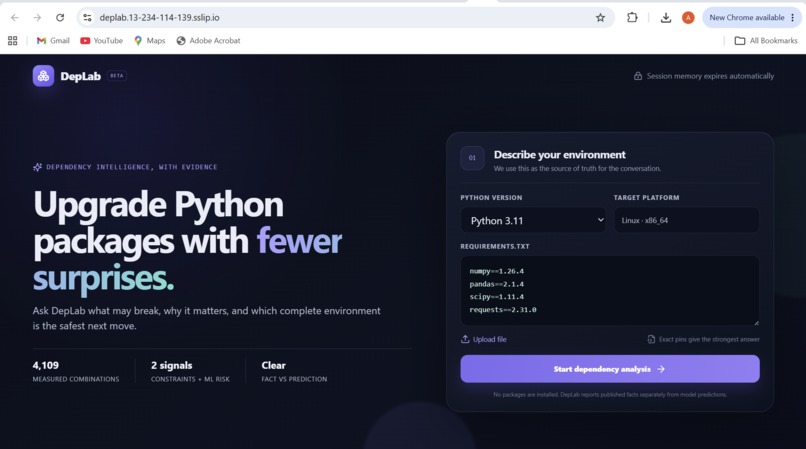The width and height of the screenshot is (806, 449).
Task: Click the Session memory expires automatically text
Action: coord(710,76)
